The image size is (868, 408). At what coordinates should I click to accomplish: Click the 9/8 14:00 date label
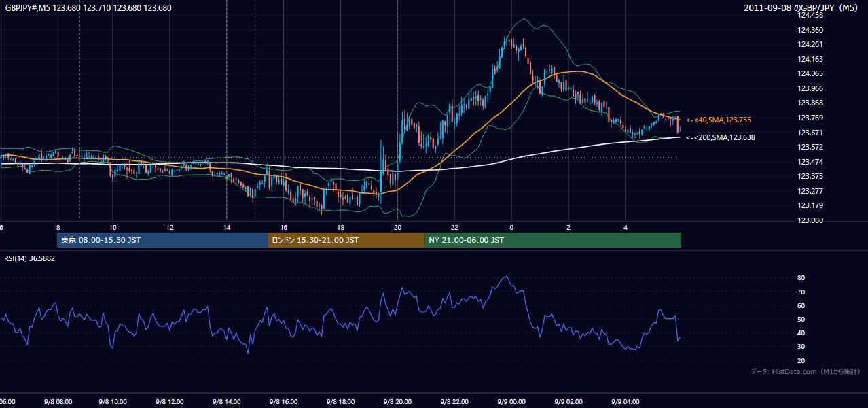228,402
